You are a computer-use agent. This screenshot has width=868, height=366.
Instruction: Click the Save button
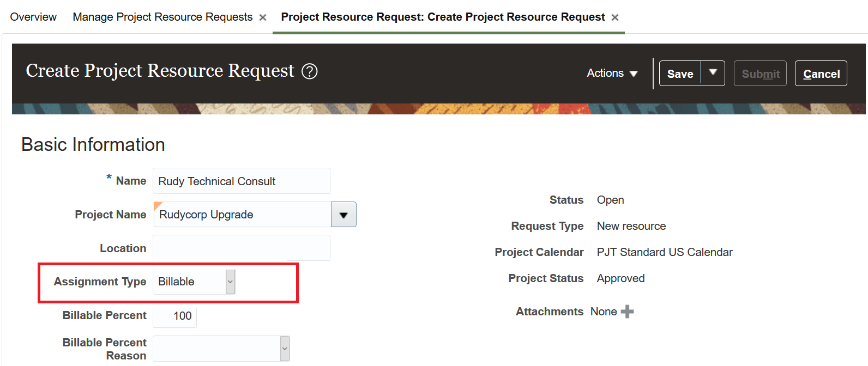(x=680, y=74)
